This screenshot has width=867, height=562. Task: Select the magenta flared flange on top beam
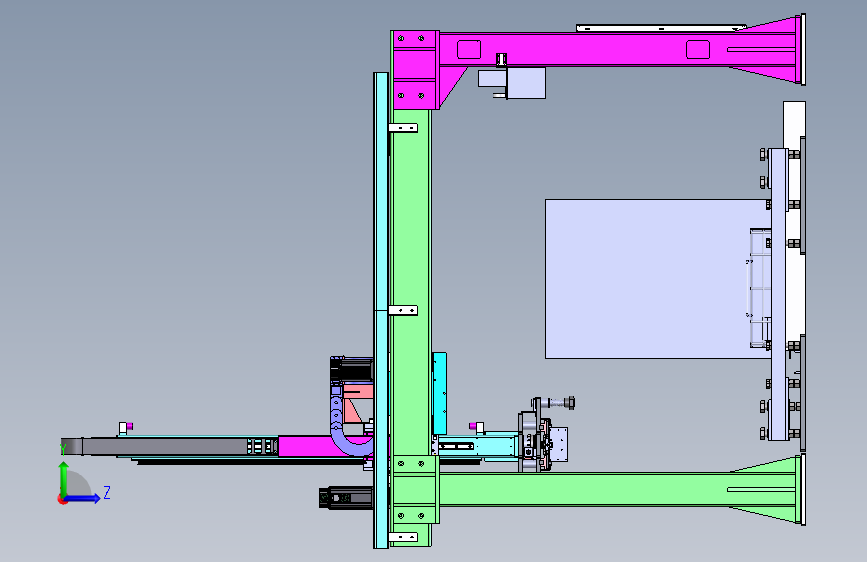tap(769, 50)
